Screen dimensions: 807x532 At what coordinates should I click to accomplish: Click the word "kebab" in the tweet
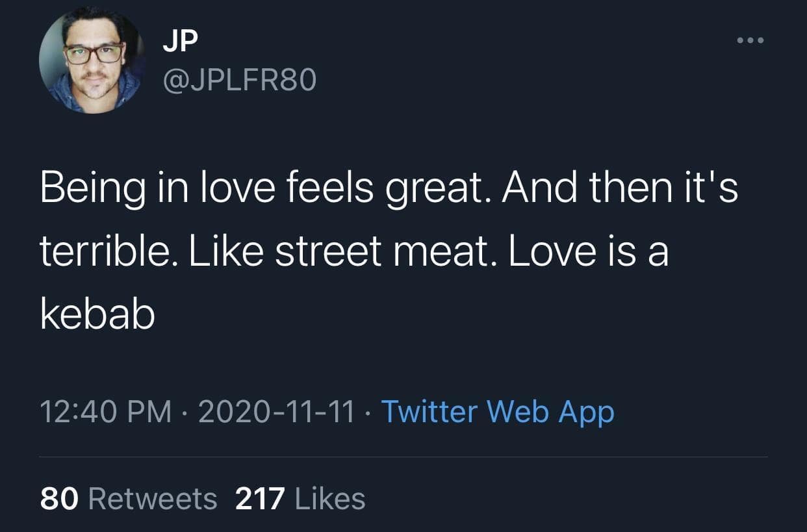pyautogui.click(x=97, y=316)
